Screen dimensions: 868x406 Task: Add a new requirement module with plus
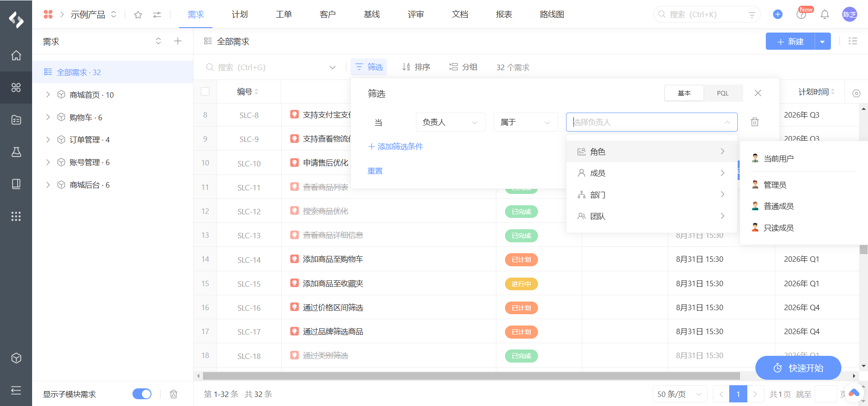pyautogui.click(x=178, y=41)
